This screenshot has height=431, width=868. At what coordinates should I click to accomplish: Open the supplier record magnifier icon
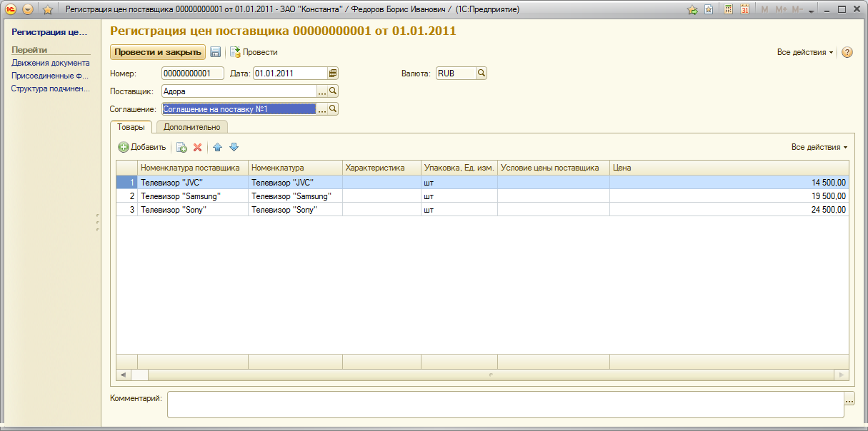333,91
